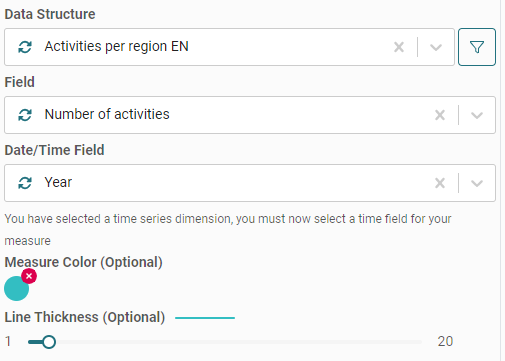This screenshot has height=361, width=505.
Task: Clear the Date/Time Field selection with X
Action: click(x=440, y=183)
